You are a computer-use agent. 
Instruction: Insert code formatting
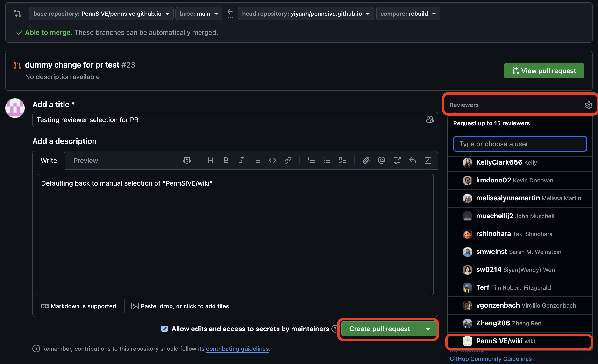pos(272,160)
